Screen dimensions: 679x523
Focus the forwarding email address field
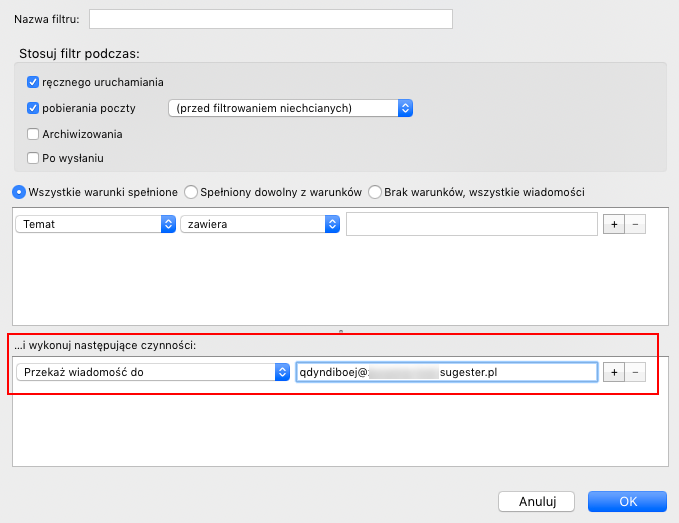coord(446,372)
